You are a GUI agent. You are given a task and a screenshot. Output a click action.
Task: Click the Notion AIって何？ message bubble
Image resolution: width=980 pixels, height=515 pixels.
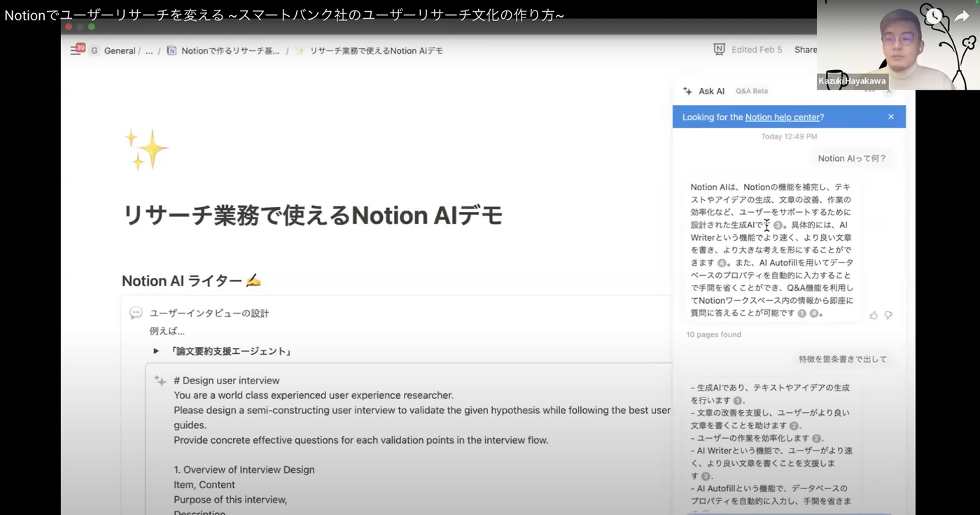click(852, 158)
